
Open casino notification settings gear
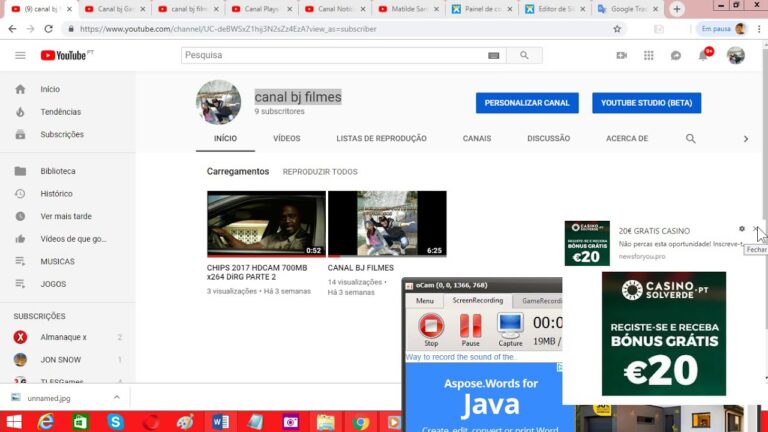pos(742,229)
